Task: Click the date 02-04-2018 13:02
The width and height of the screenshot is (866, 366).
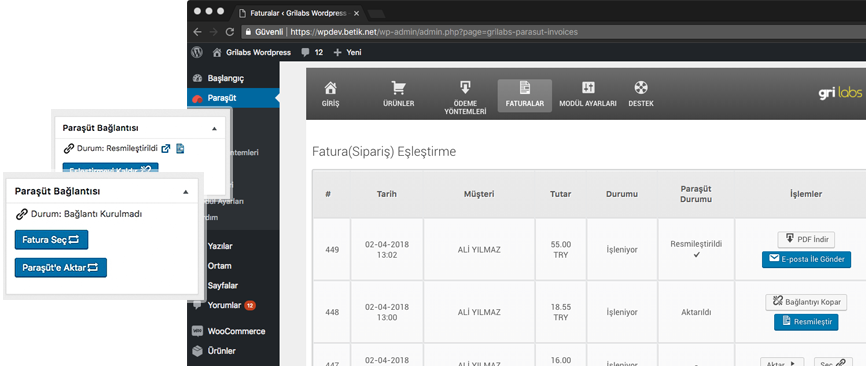Action: (387, 250)
